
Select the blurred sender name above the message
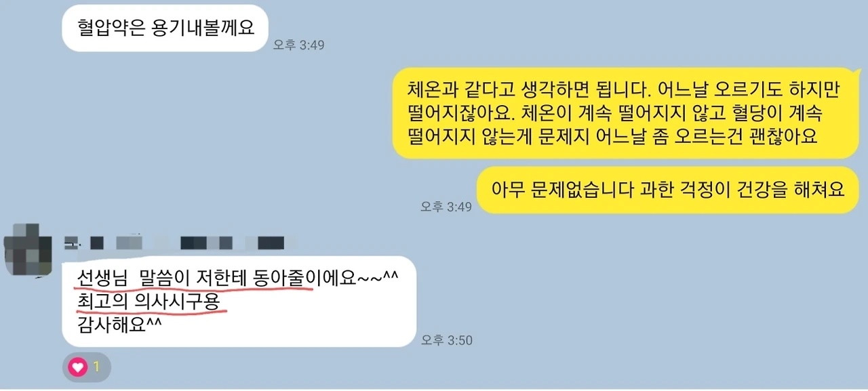174,242
